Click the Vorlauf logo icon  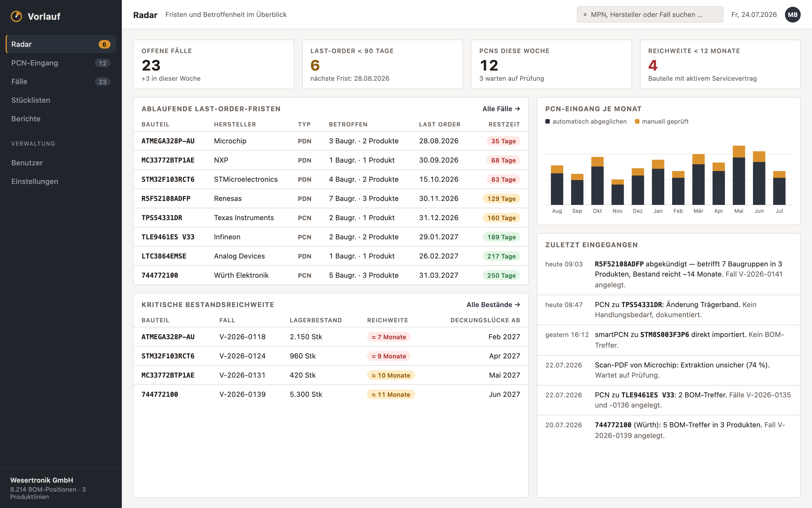[x=16, y=16]
